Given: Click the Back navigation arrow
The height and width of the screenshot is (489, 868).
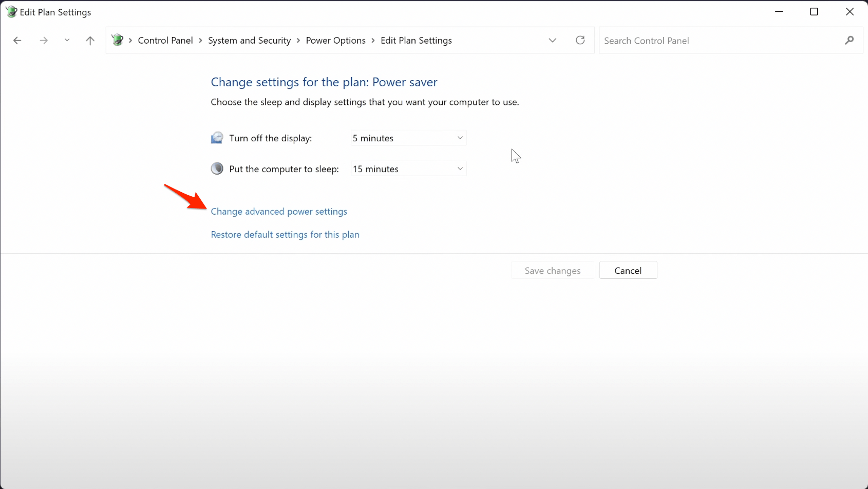Looking at the screenshot, I should 17,41.
